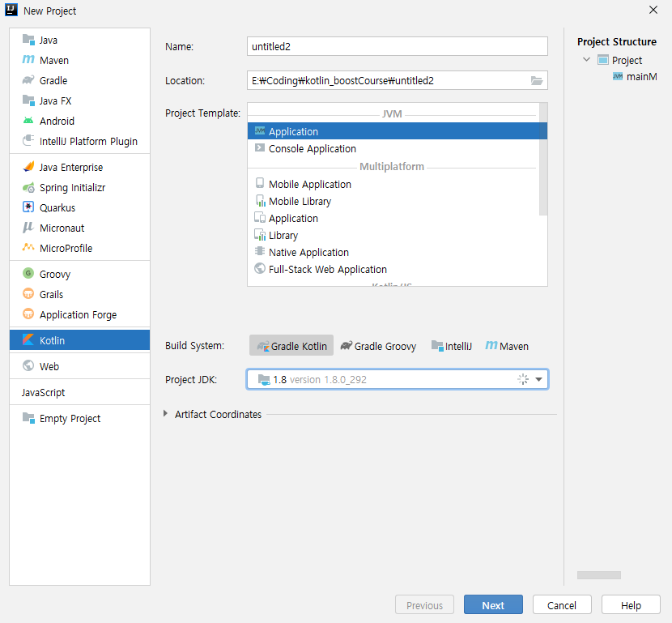The height and width of the screenshot is (623, 672).
Task: Choose the Gradle elephant icon in sidebar
Action: click(28, 80)
